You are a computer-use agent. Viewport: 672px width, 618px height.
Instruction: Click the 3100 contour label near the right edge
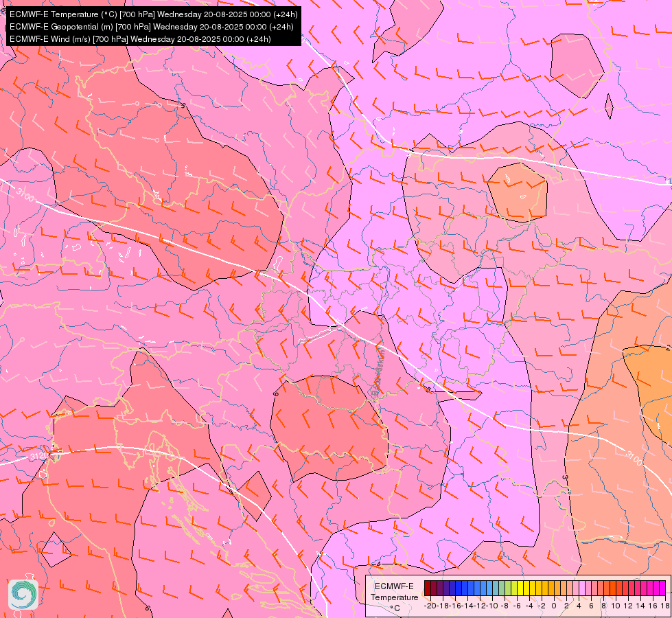634,459
